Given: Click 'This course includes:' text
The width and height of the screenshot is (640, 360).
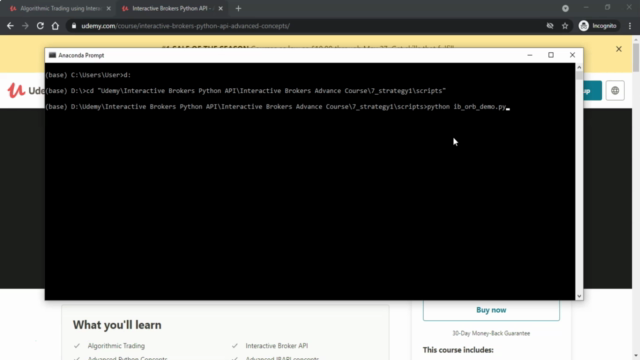Looking at the screenshot, I should [x=458, y=350].
